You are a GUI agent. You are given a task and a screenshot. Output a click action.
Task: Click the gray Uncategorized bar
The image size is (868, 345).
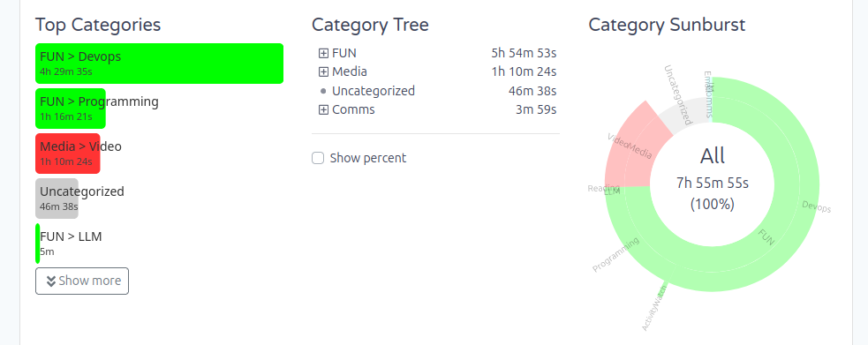click(x=57, y=199)
